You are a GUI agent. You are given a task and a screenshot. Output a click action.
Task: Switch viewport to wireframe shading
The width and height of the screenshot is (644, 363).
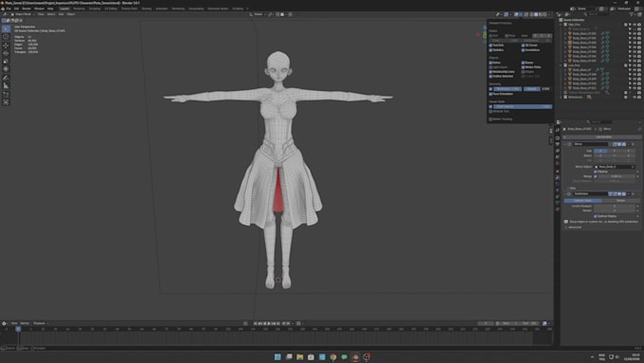click(x=531, y=14)
